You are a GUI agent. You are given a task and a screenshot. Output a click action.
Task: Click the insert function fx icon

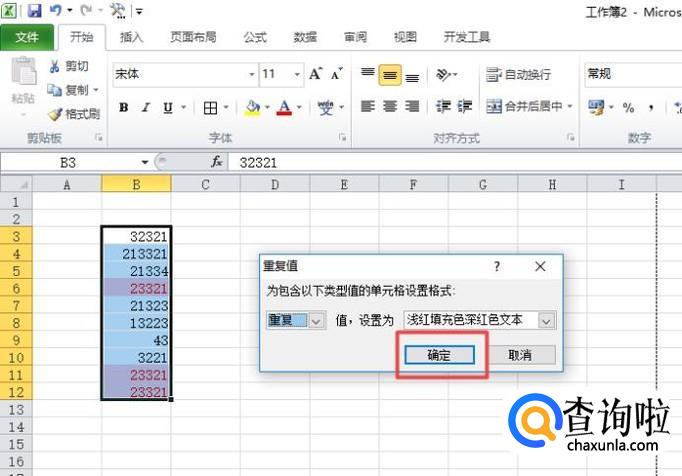coord(216,162)
